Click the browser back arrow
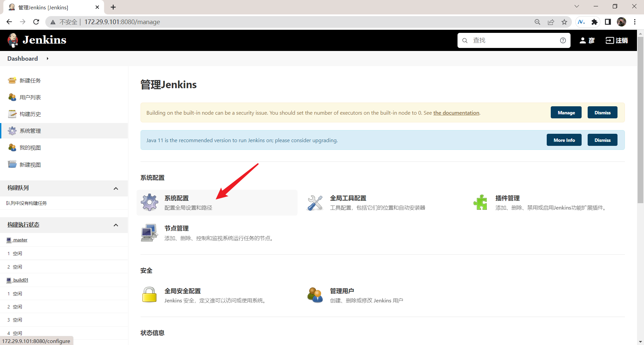The width and height of the screenshot is (644, 345). coord(9,22)
